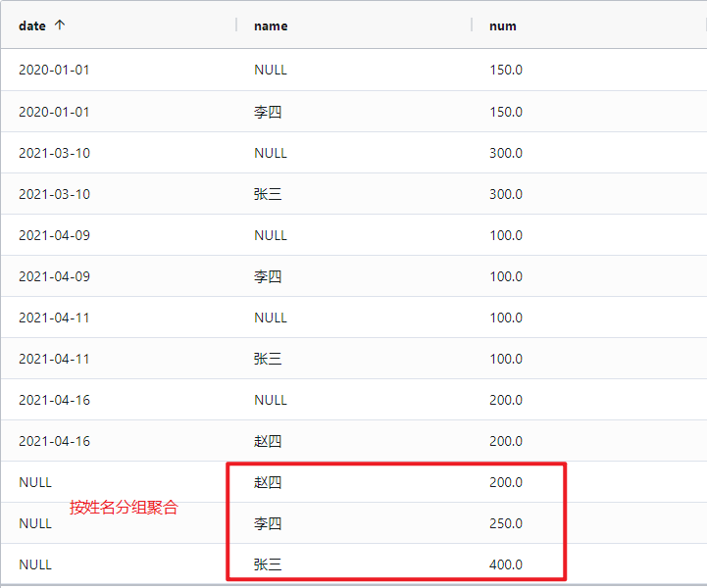This screenshot has height=588, width=707.
Task: Click column divider between name and num
Action: pos(472,25)
